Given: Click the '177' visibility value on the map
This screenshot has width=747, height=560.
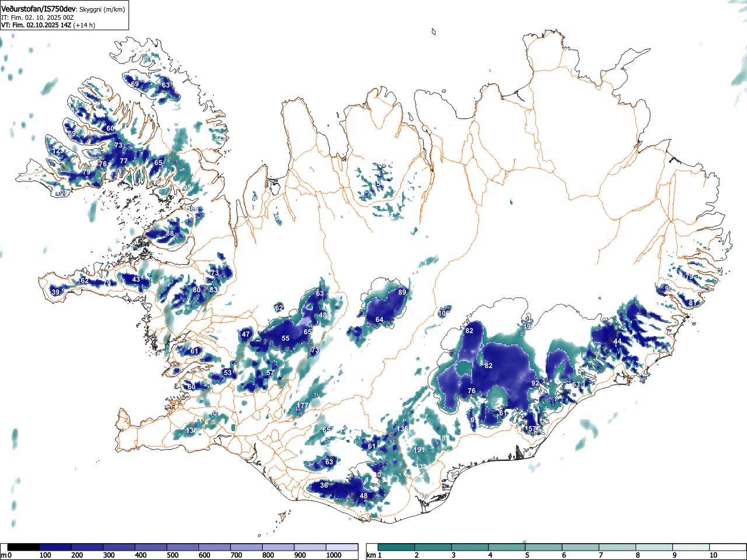Looking at the screenshot, I should click(x=302, y=405).
